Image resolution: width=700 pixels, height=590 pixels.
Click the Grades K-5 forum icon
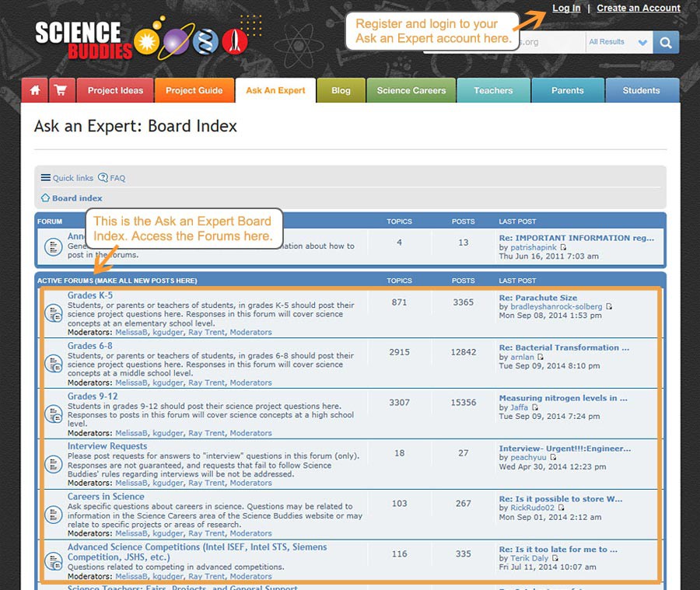tap(54, 312)
